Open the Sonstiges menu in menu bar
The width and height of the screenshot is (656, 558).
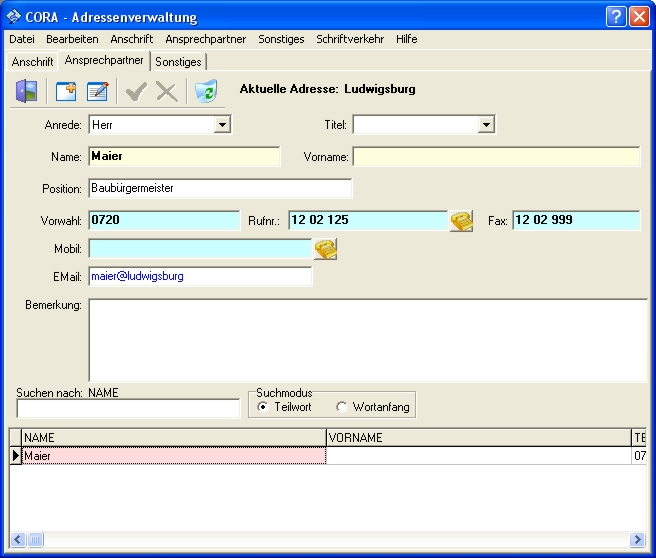coord(281,39)
